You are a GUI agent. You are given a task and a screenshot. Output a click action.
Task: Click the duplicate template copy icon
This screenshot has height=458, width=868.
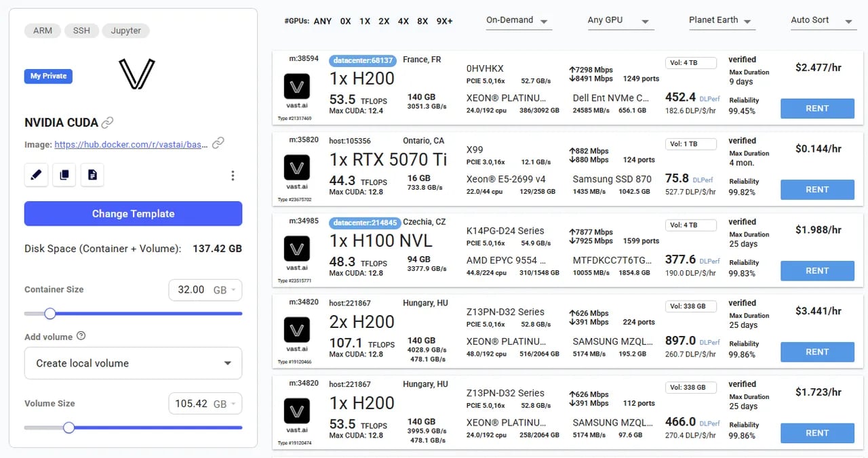(64, 175)
